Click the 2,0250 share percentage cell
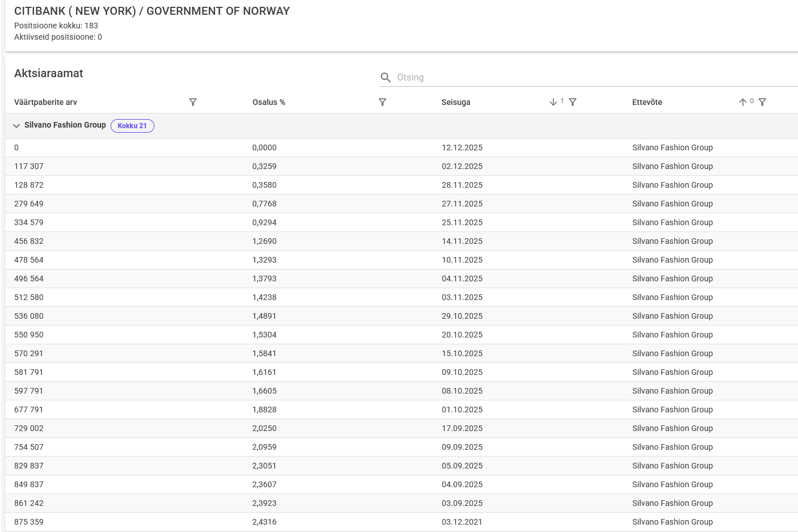Image resolution: width=798 pixels, height=532 pixels. click(x=264, y=428)
